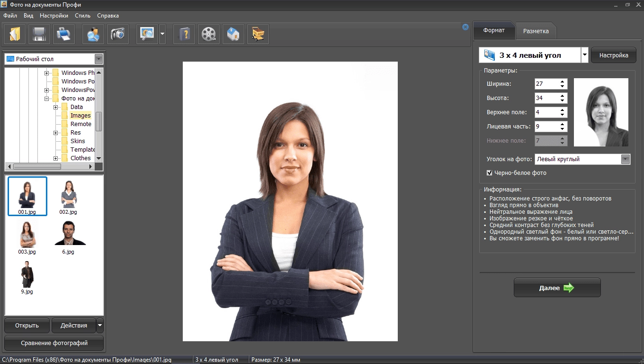Open the Настройки menu
644x364 pixels.
click(x=54, y=16)
